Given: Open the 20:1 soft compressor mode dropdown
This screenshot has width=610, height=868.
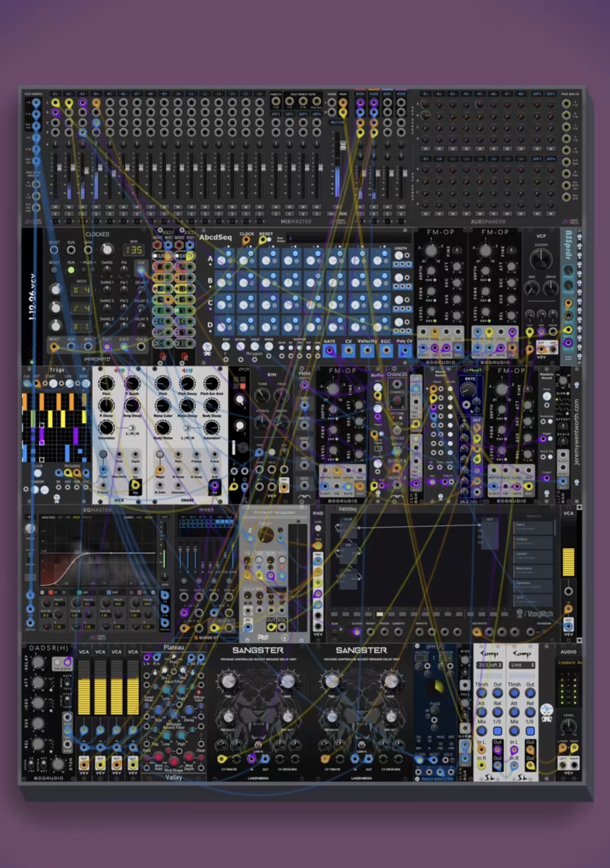Looking at the screenshot, I should pyautogui.click(x=489, y=665).
